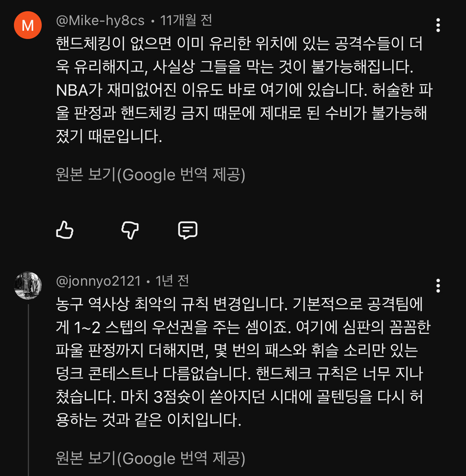The width and height of the screenshot is (466, 476).
Task: Like the comment by @Mike-hy8cs
Action: (x=65, y=230)
